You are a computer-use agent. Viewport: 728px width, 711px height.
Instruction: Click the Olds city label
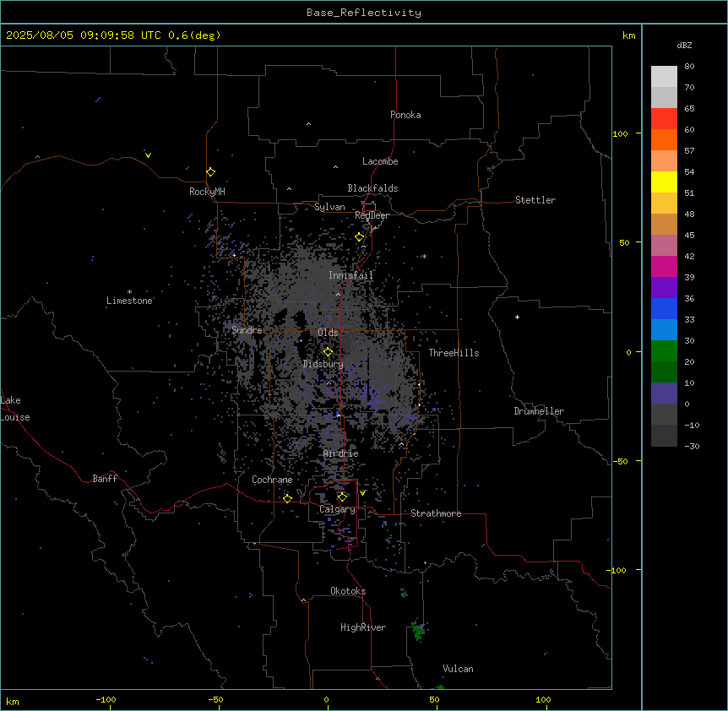point(328,333)
